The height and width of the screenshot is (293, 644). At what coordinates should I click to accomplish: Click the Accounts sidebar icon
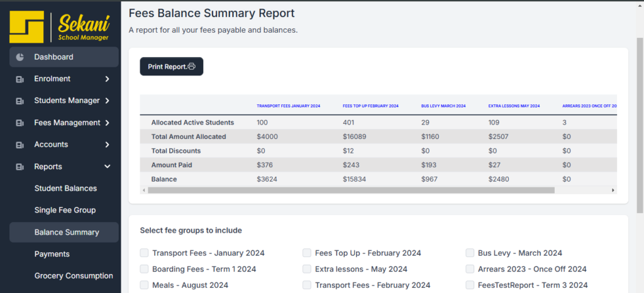click(x=20, y=145)
